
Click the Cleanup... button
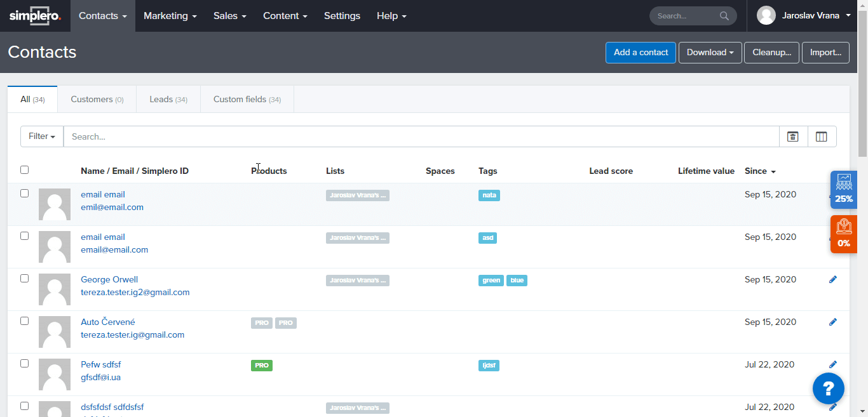tap(772, 53)
